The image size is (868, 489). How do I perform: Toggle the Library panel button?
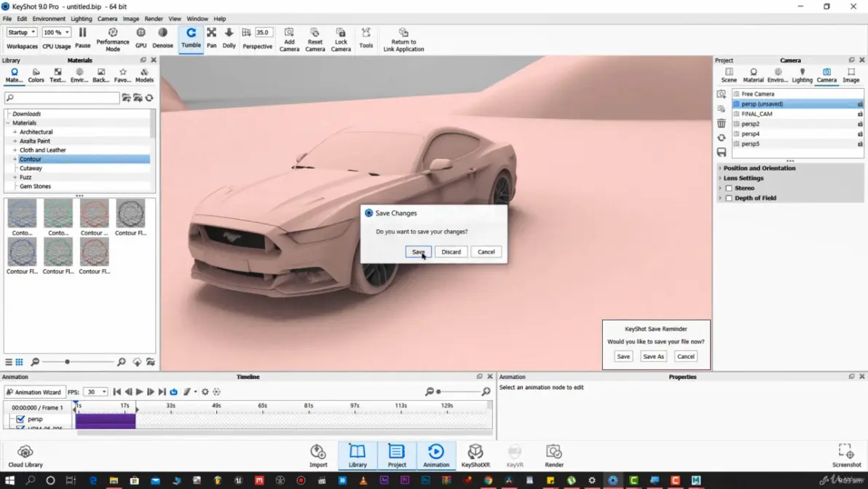358,455
